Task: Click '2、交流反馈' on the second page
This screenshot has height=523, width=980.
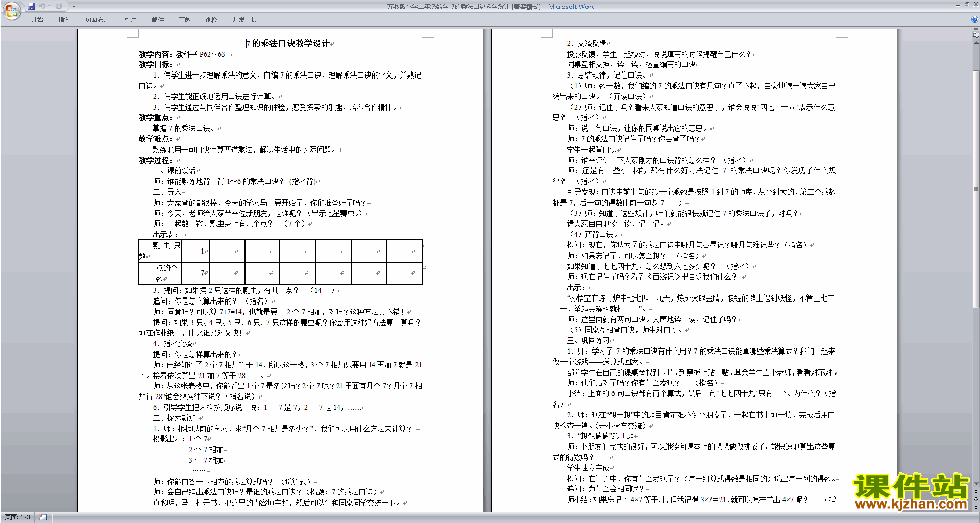Action: pos(586,44)
